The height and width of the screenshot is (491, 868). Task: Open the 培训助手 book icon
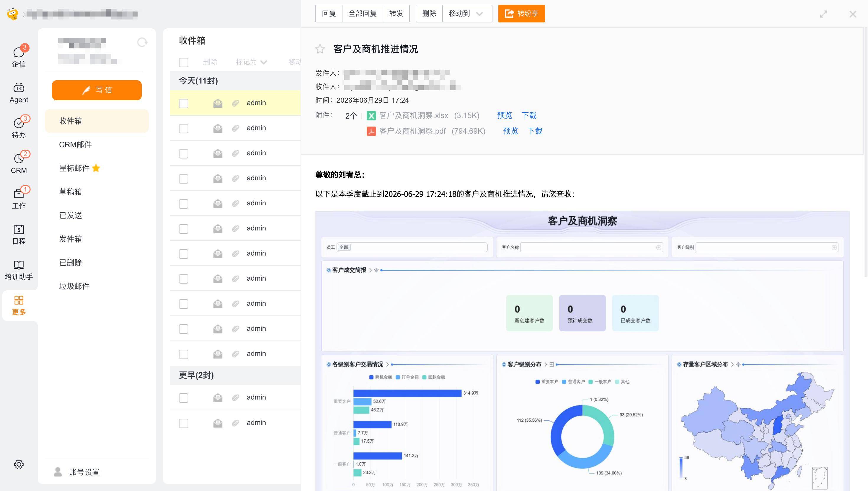pos(19,265)
